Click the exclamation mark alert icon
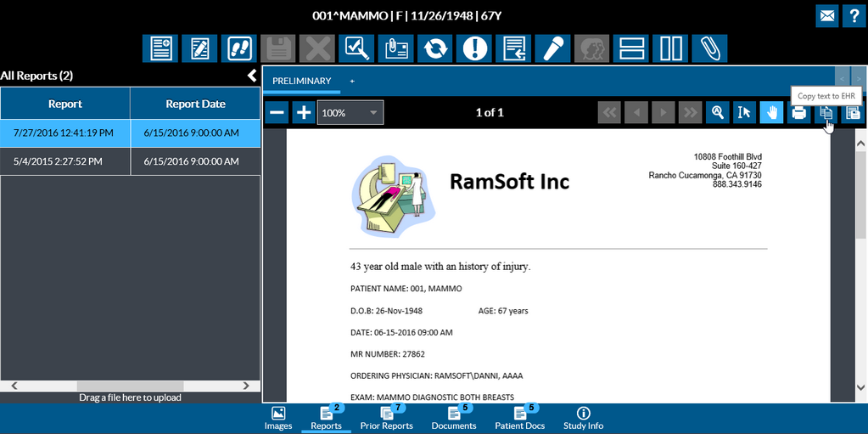868x434 pixels. pyautogui.click(x=475, y=48)
